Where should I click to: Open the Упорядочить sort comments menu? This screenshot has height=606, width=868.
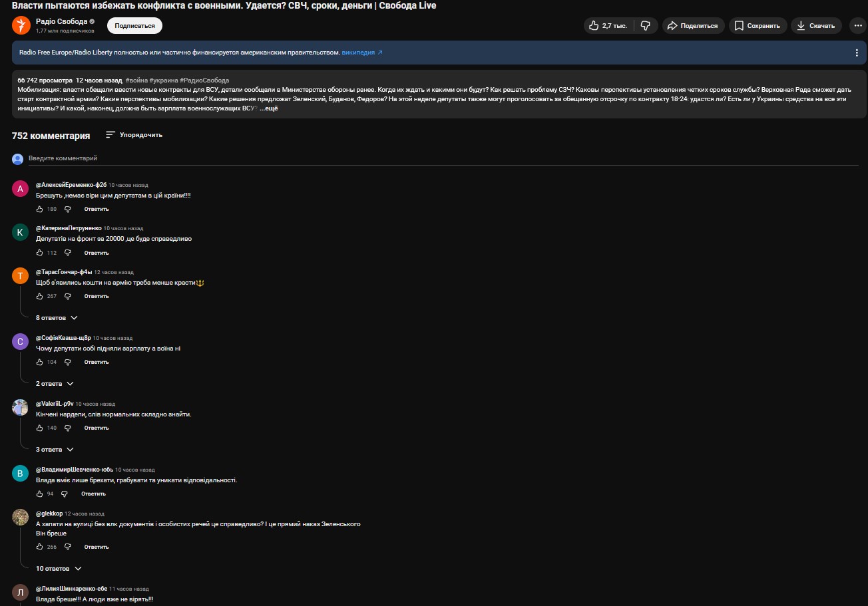click(134, 135)
